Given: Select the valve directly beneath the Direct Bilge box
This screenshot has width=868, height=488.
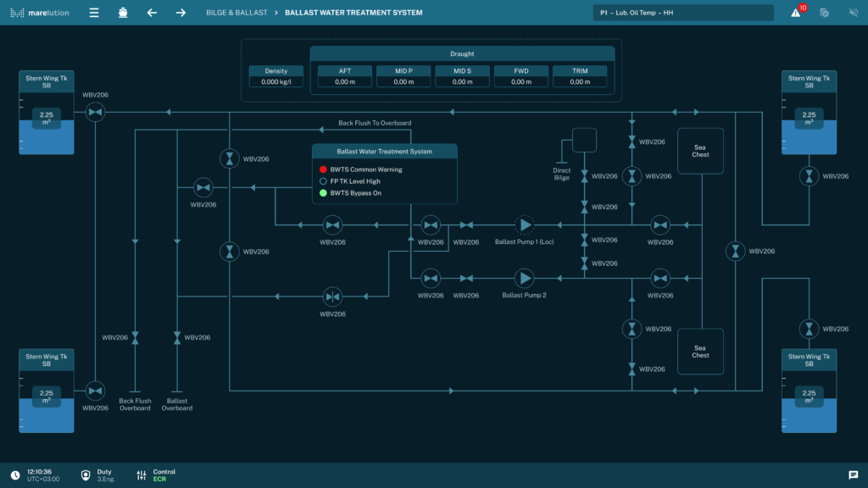Looking at the screenshot, I should (x=585, y=176).
